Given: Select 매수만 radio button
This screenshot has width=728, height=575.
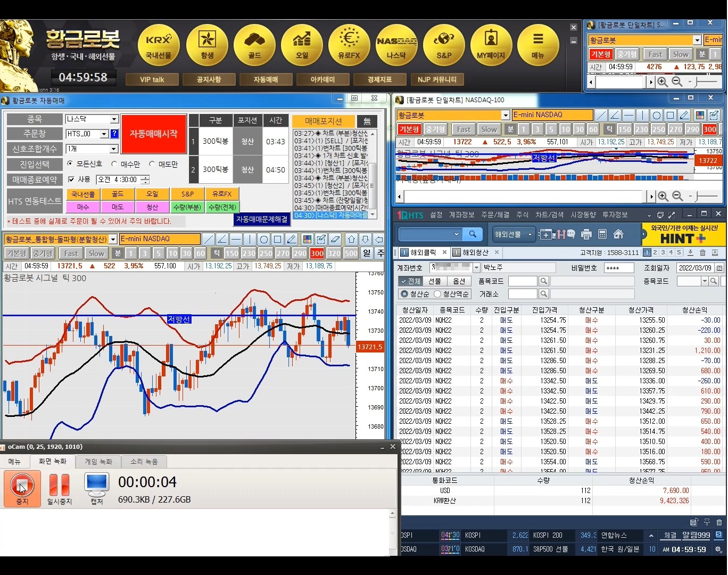Looking at the screenshot, I should point(114,164).
